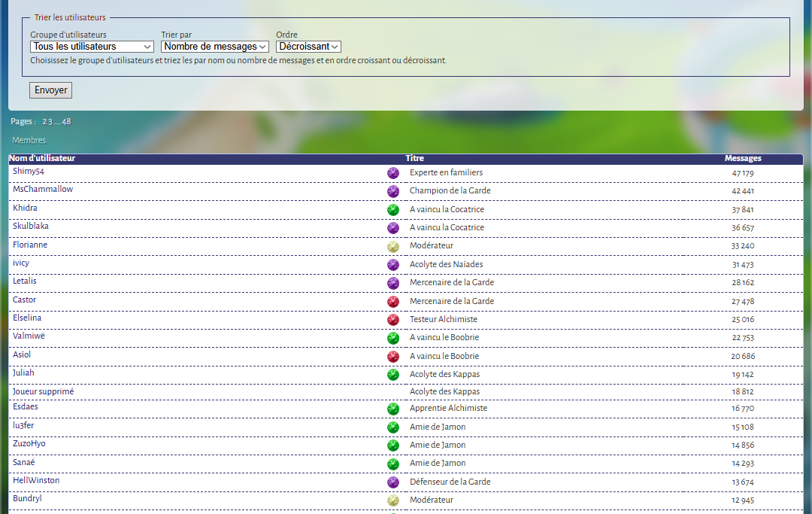Viewport: 812px width, 514px height.
Task: Click the Messages column header
Action: pyautogui.click(x=743, y=159)
